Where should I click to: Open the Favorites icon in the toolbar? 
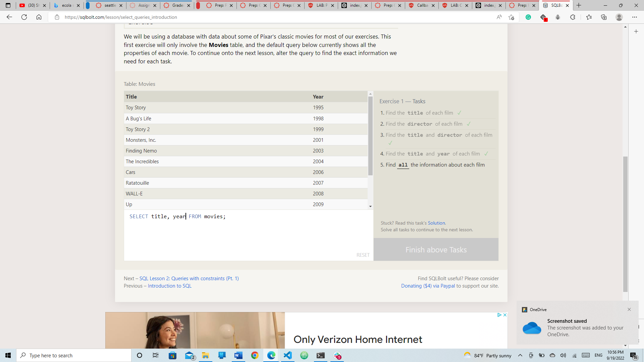[589, 17]
